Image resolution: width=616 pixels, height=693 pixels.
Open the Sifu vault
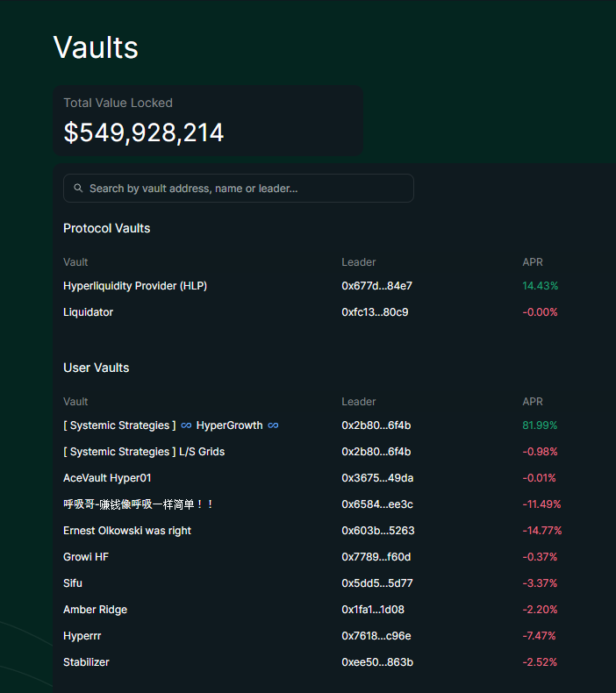(x=73, y=583)
